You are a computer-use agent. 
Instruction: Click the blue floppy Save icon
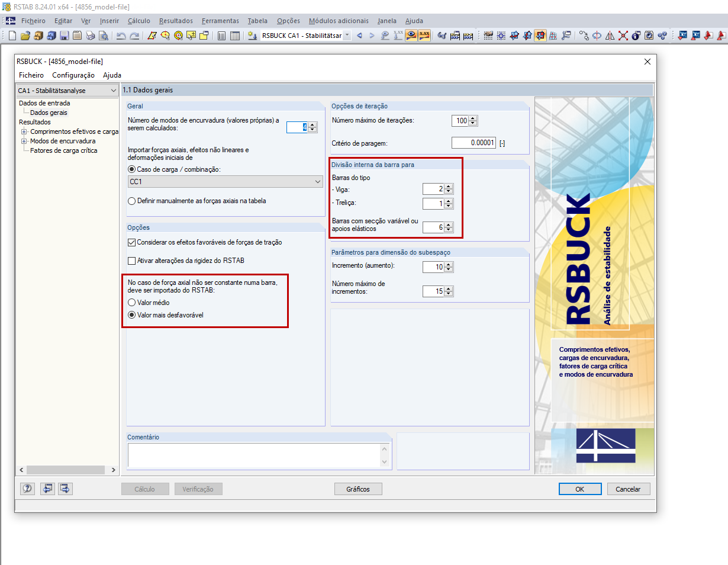[x=65, y=36]
